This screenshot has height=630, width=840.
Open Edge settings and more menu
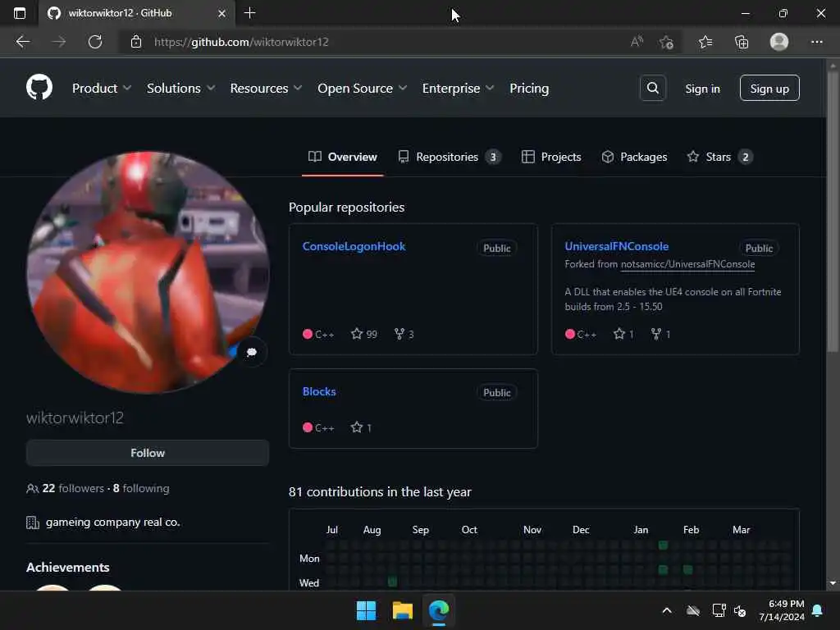[x=816, y=42]
